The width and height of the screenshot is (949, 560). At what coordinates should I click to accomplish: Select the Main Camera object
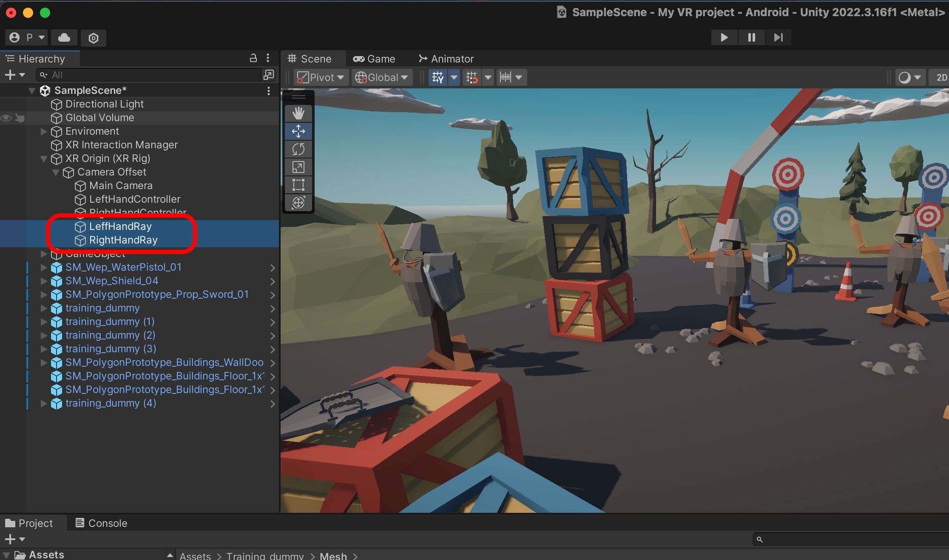[x=121, y=186]
